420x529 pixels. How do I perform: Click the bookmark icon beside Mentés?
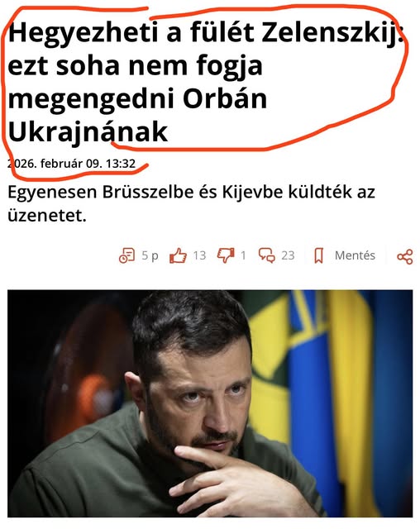point(319,255)
